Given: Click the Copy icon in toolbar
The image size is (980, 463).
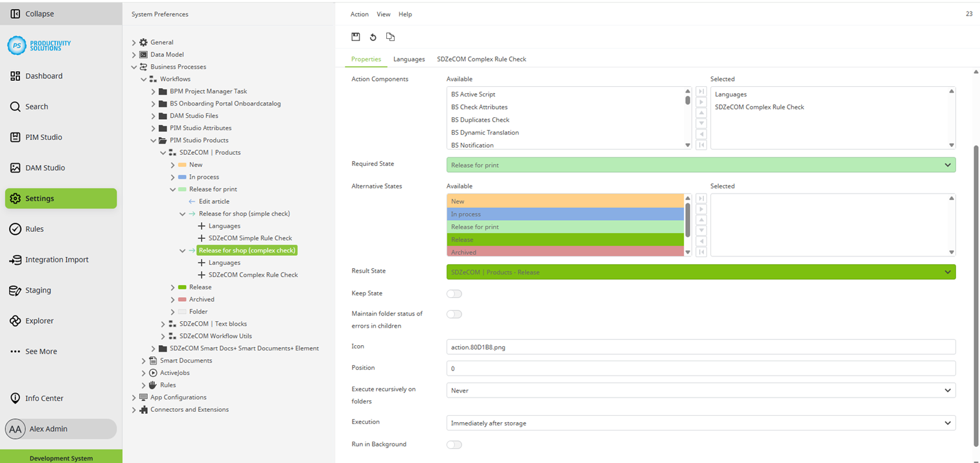Looking at the screenshot, I should tap(390, 37).
